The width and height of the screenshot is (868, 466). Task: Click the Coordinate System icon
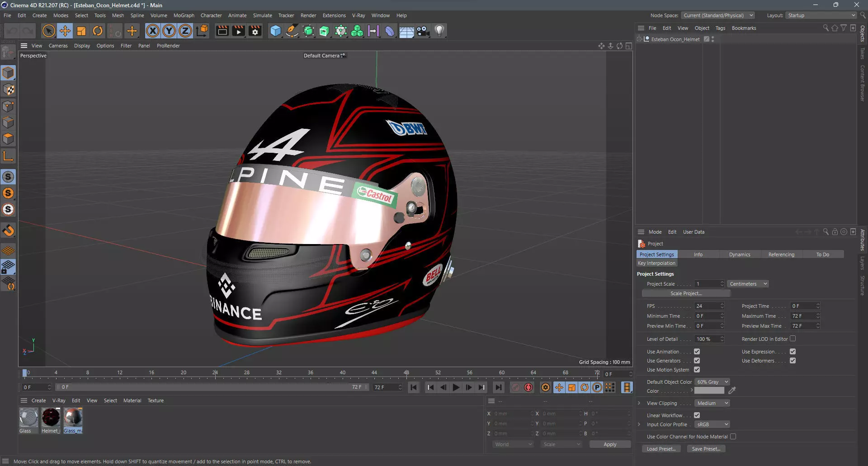pos(203,31)
